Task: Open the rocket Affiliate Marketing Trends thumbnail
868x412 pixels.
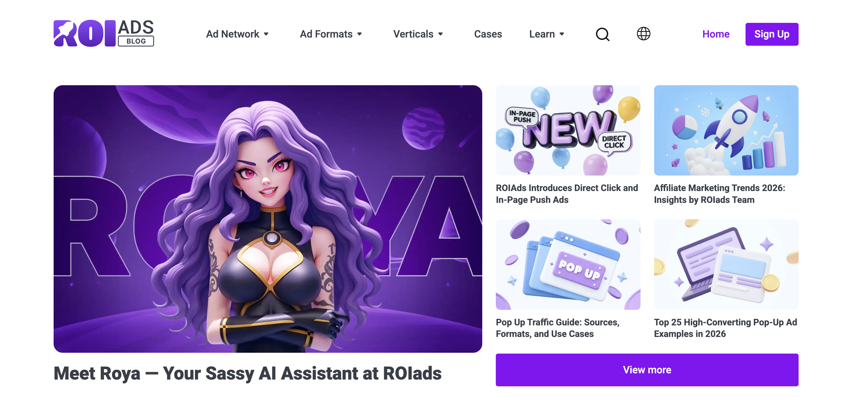Action: click(726, 130)
